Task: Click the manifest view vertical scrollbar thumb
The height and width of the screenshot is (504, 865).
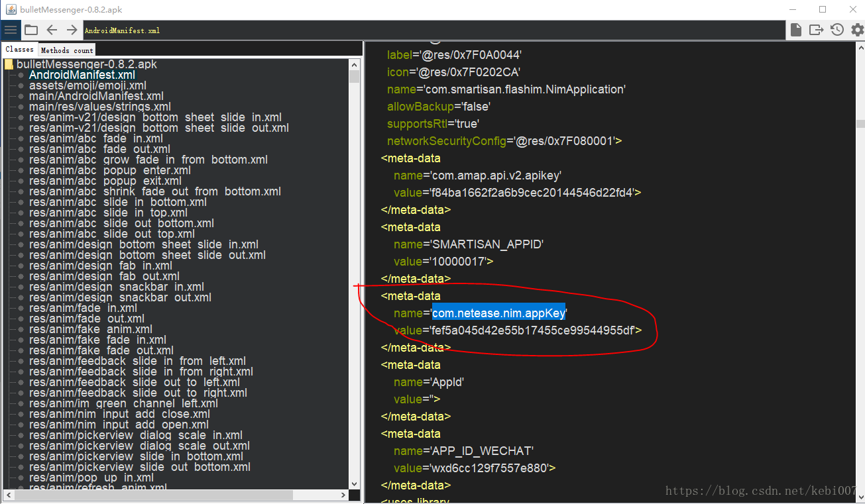Action: pyautogui.click(x=860, y=123)
